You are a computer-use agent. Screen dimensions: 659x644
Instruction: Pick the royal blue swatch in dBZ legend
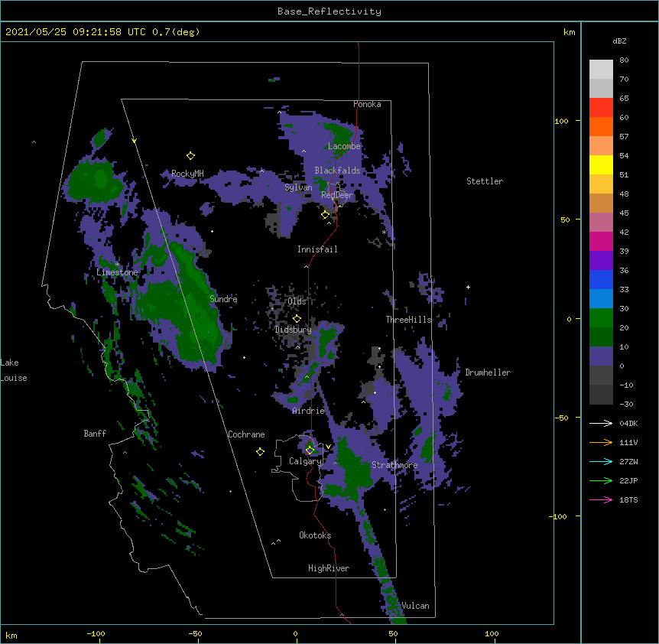pyautogui.click(x=601, y=279)
